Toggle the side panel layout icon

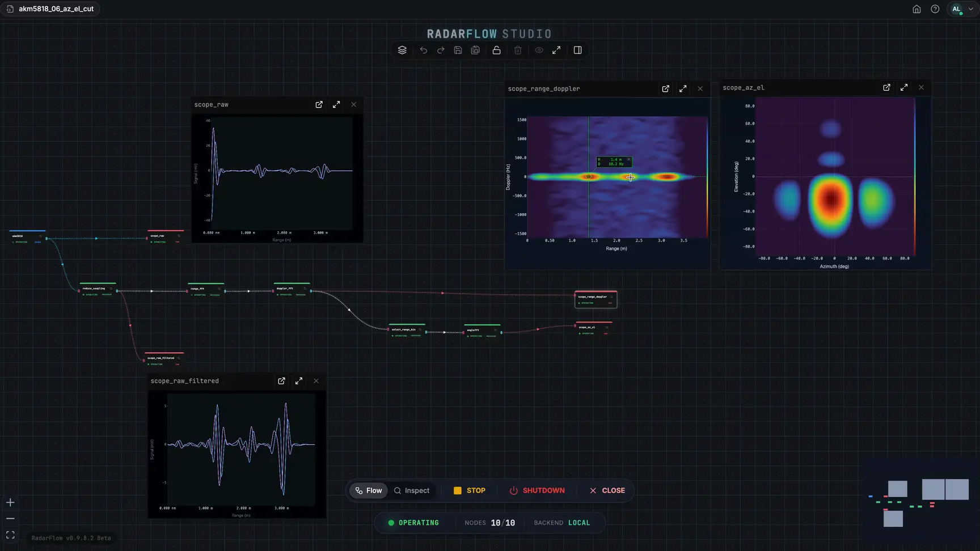tap(577, 50)
